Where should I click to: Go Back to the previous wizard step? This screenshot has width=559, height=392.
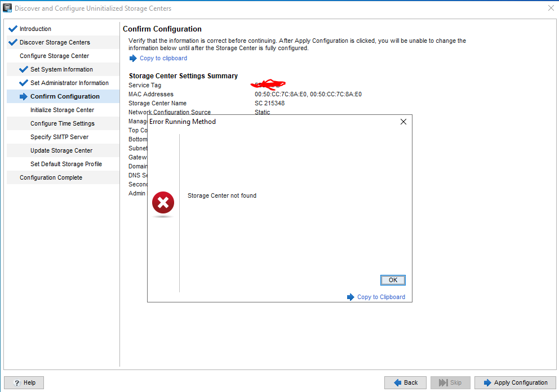coord(405,382)
